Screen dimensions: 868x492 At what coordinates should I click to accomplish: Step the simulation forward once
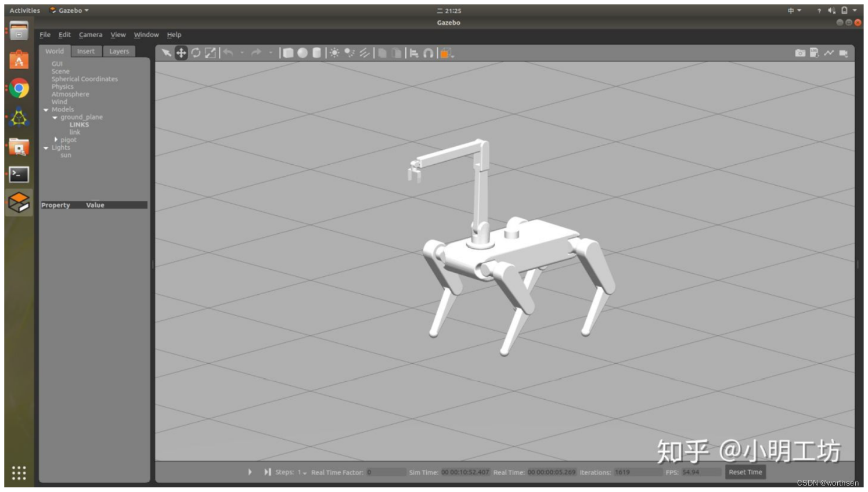pyautogui.click(x=267, y=472)
